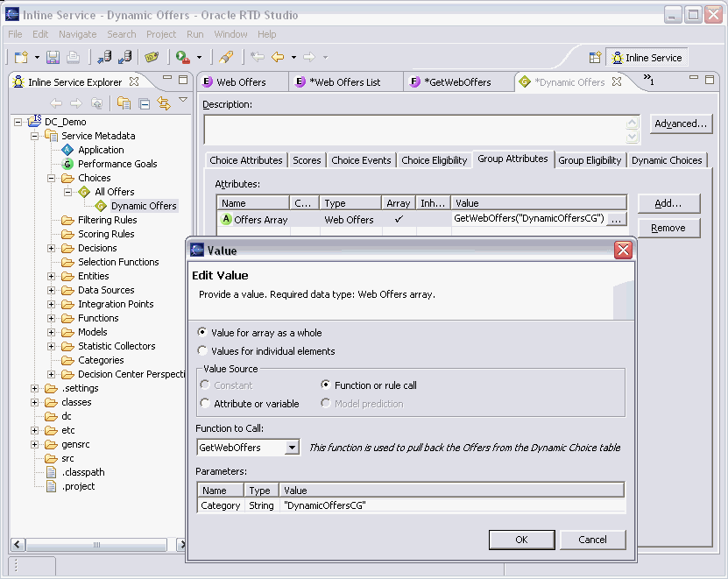Open the Explorer view menu triangle
The width and height of the screenshot is (728, 579).
click(183, 99)
